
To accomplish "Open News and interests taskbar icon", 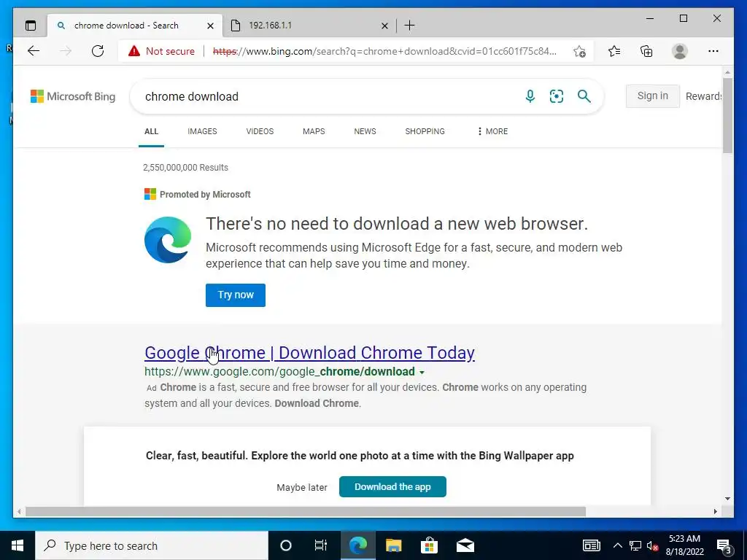I will pyautogui.click(x=591, y=545).
